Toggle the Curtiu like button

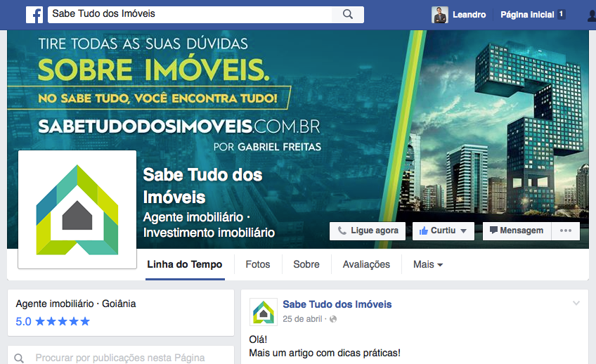pyautogui.click(x=436, y=230)
